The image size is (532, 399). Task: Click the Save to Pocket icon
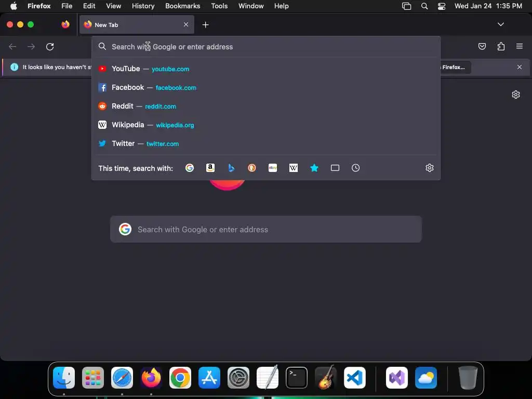pos(482,46)
